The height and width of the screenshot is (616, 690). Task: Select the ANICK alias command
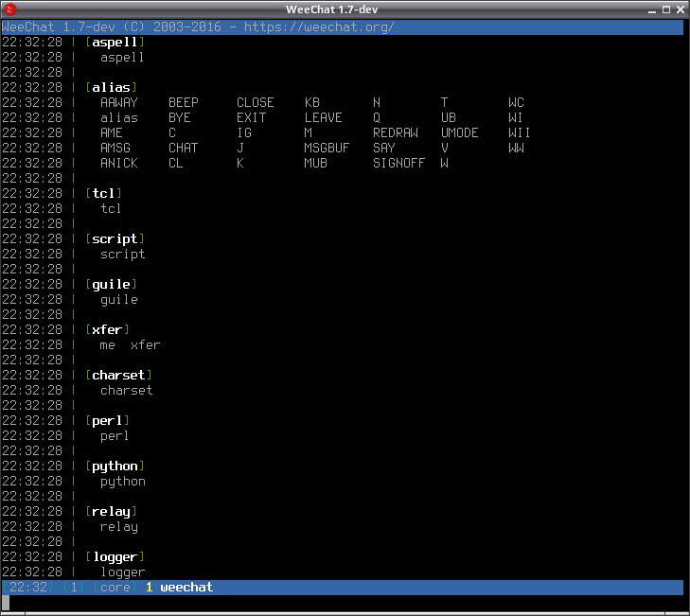tap(119, 164)
